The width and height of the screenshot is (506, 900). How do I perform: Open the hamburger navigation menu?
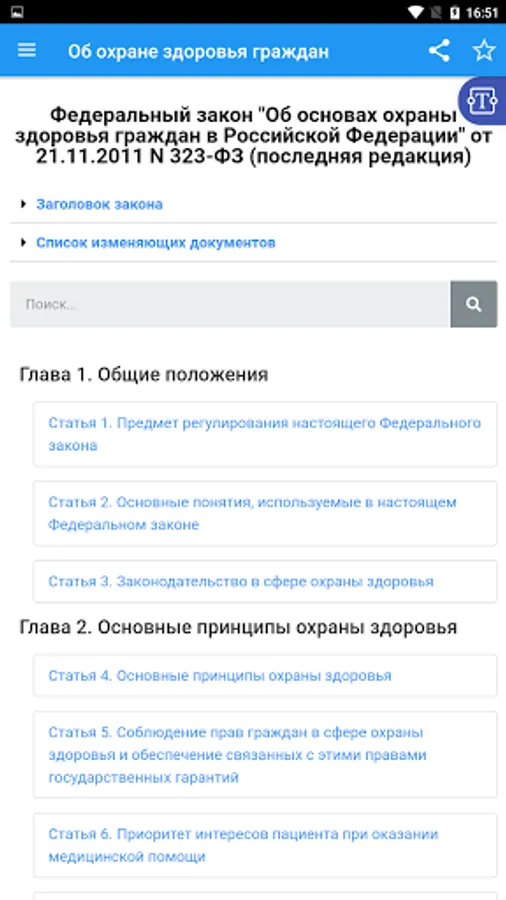pyautogui.click(x=26, y=51)
